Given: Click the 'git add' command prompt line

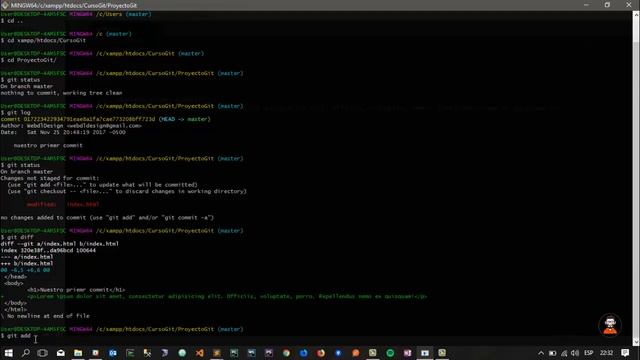Looking at the screenshot, I should pos(16,336).
